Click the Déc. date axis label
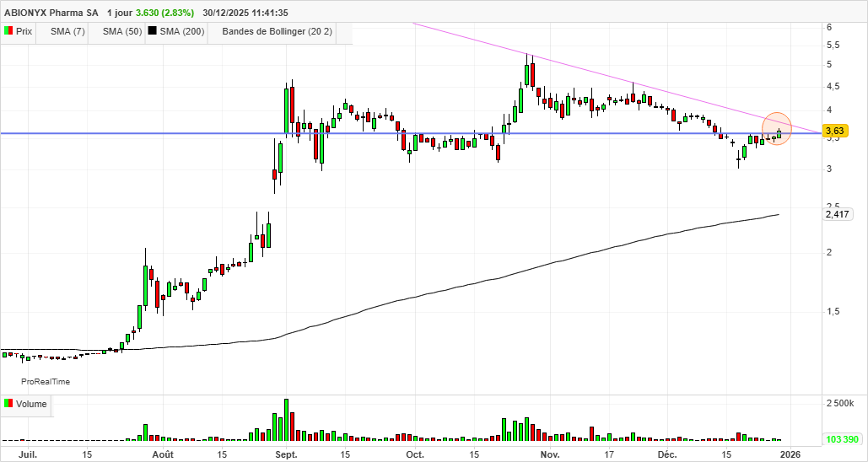This screenshot has height=462, width=868. (667, 454)
